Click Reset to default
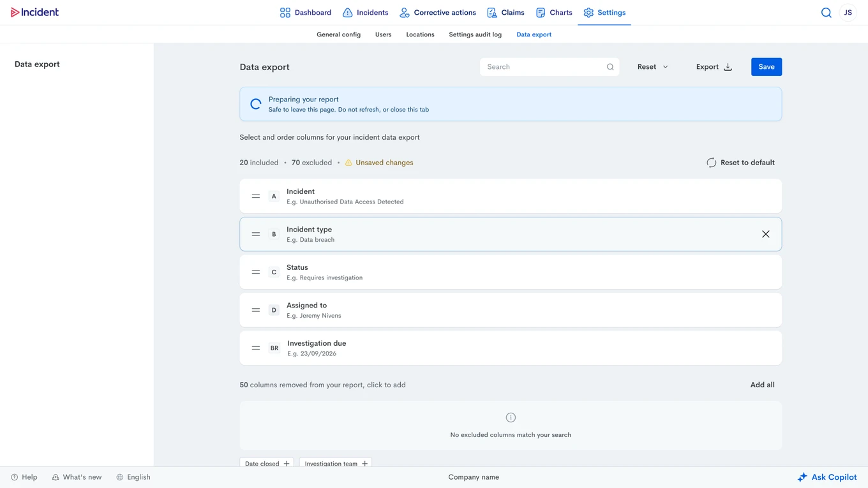The width and height of the screenshot is (868, 488). [x=740, y=163]
